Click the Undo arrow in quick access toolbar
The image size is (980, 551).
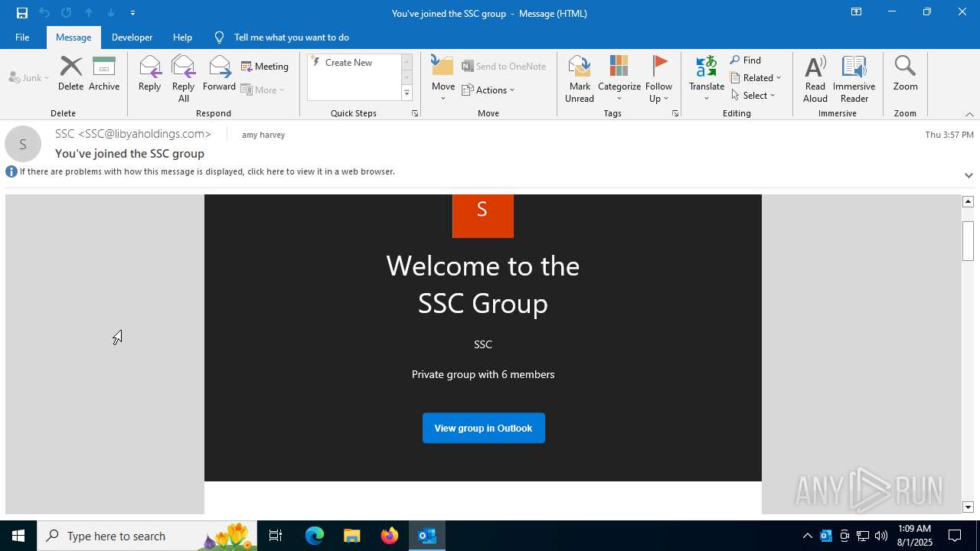pyautogui.click(x=44, y=13)
